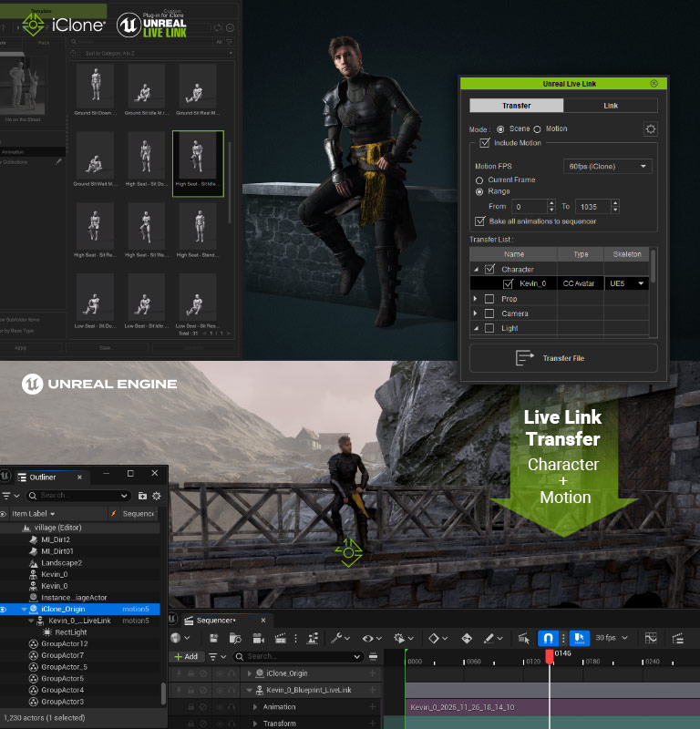Select the Current Frame radio option
The image size is (700, 729).
[x=479, y=180]
